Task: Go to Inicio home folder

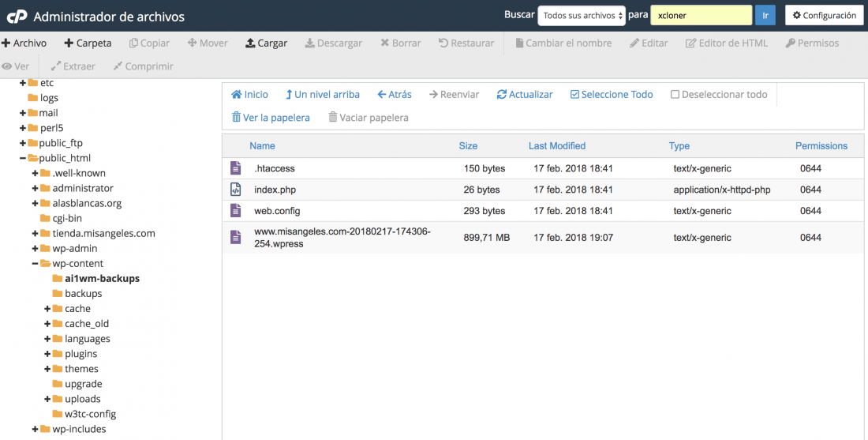Action: [249, 95]
